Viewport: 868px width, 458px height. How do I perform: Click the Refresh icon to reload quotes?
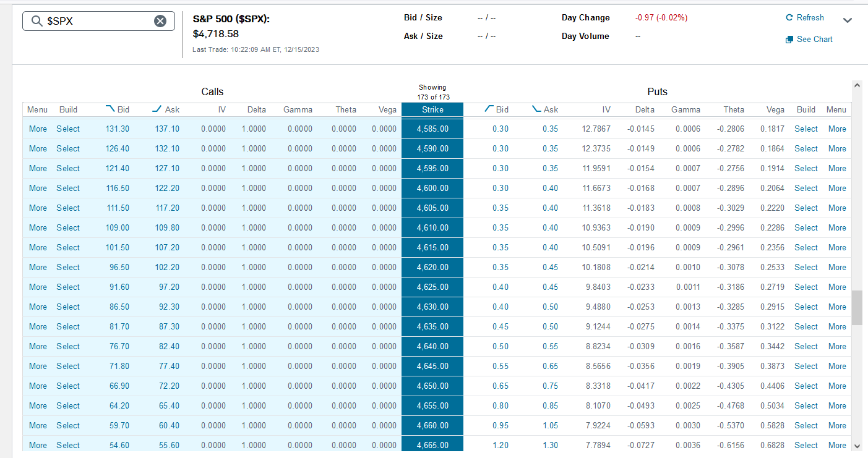[789, 17]
